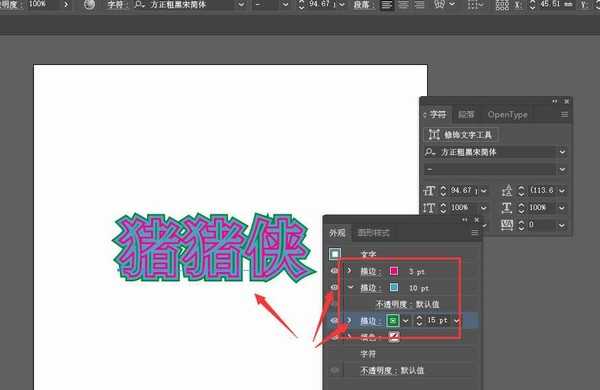Toggle visibility of the 15 pt stroke
600x390 pixels.
[334, 320]
